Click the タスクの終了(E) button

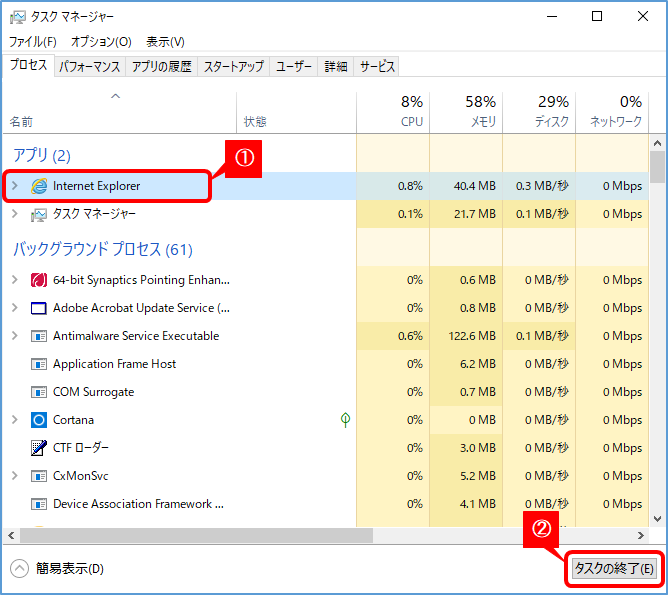pos(614,569)
